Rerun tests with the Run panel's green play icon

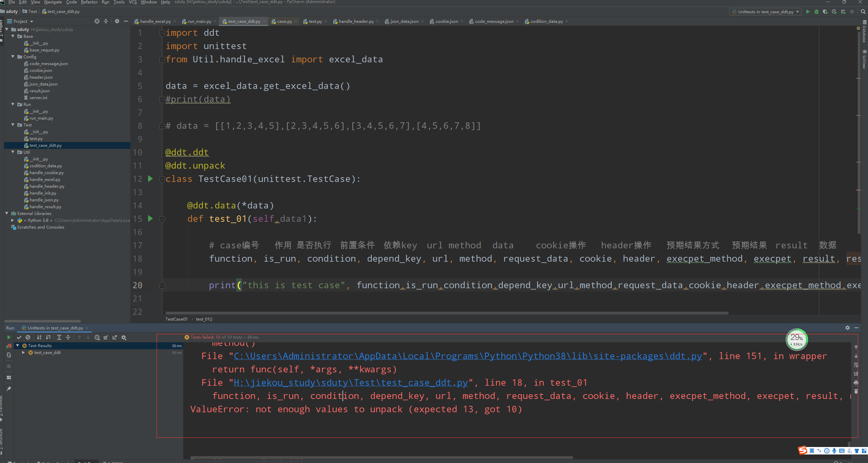(9, 337)
